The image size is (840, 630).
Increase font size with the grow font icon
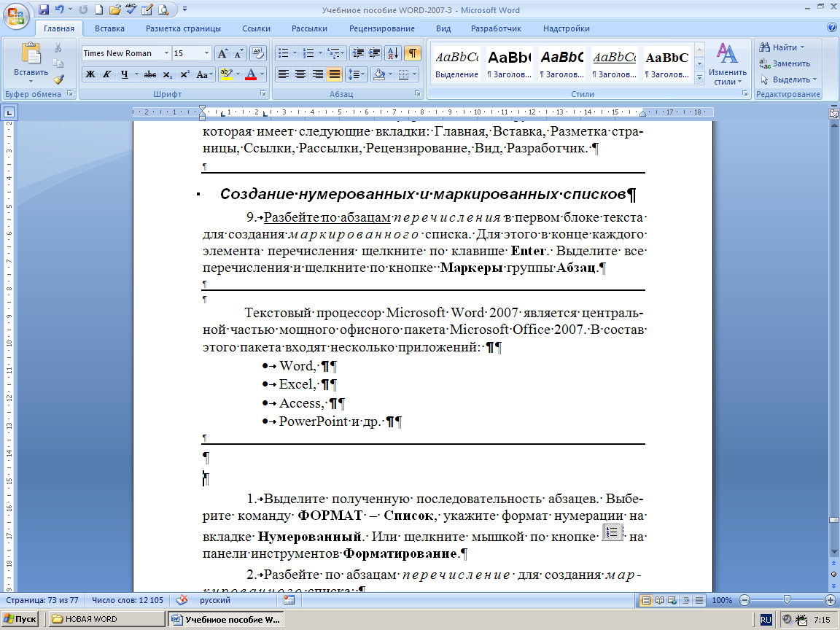point(222,53)
